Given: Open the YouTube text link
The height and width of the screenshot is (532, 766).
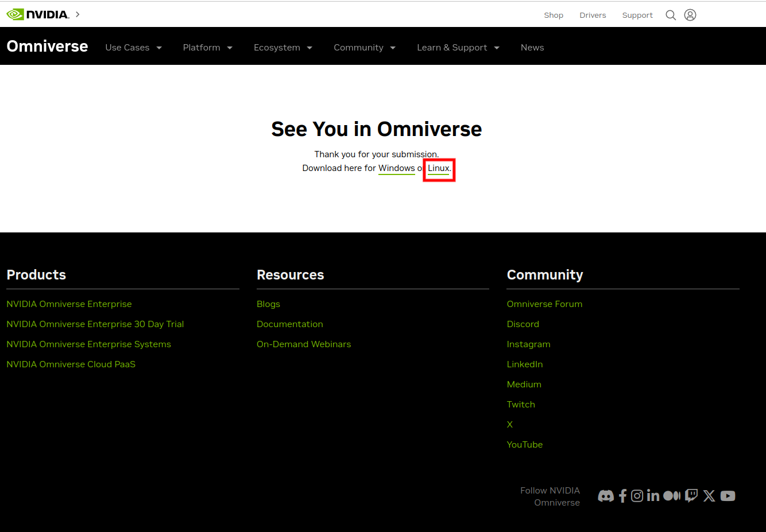Looking at the screenshot, I should pos(525,445).
